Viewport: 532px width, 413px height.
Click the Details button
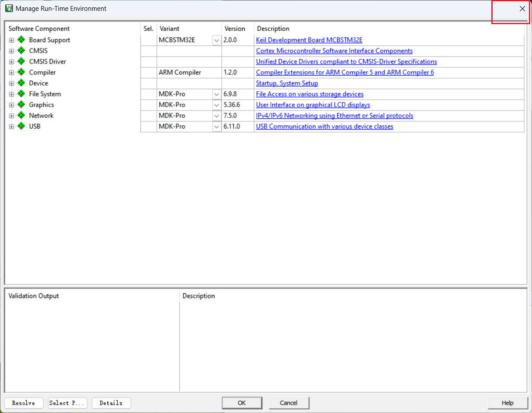[x=111, y=403]
